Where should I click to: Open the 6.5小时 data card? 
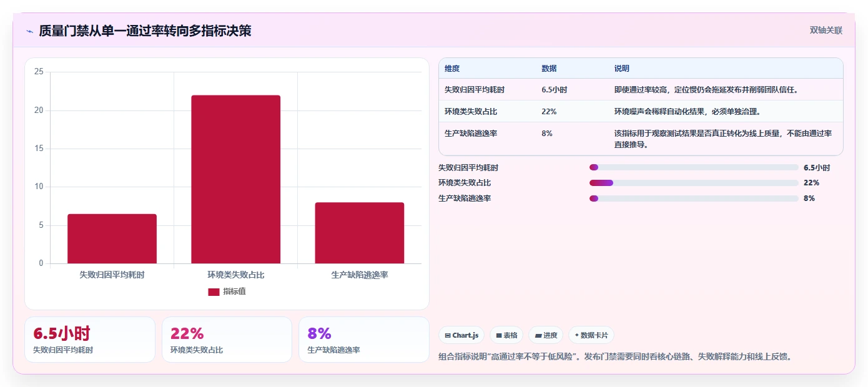click(90, 340)
